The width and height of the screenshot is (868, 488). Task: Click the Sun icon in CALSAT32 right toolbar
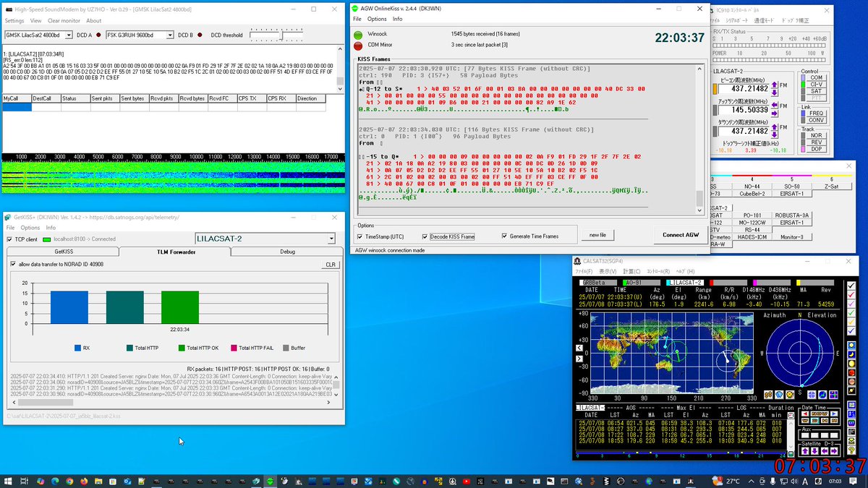click(x=851, y=345)
